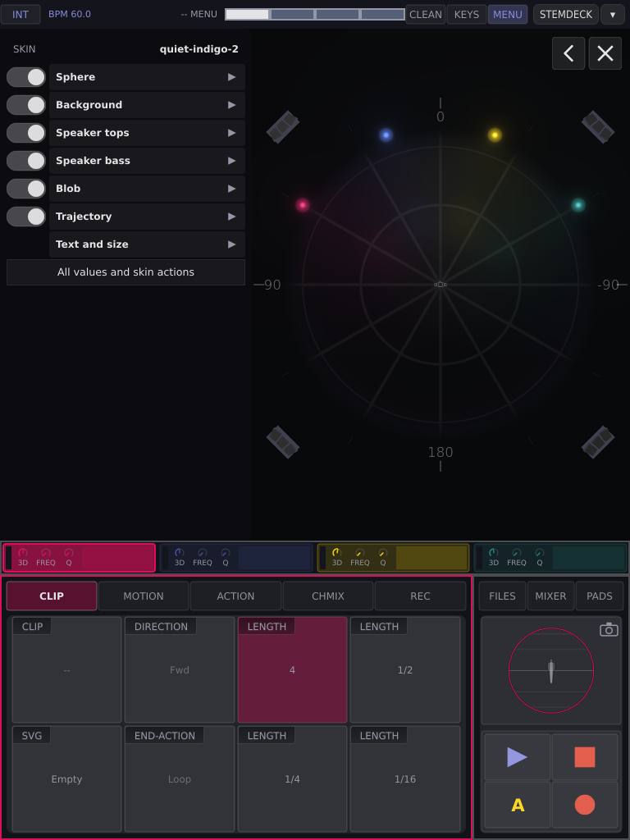This screenshot has height=840, width=630.
Task: Click the pink track 3D knob
Action: point(22,553)
